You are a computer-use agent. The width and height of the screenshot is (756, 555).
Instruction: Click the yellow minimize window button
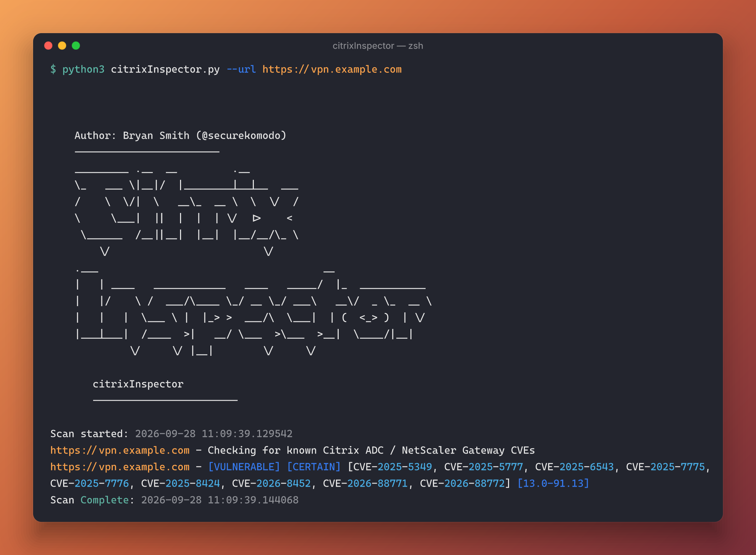62,46
